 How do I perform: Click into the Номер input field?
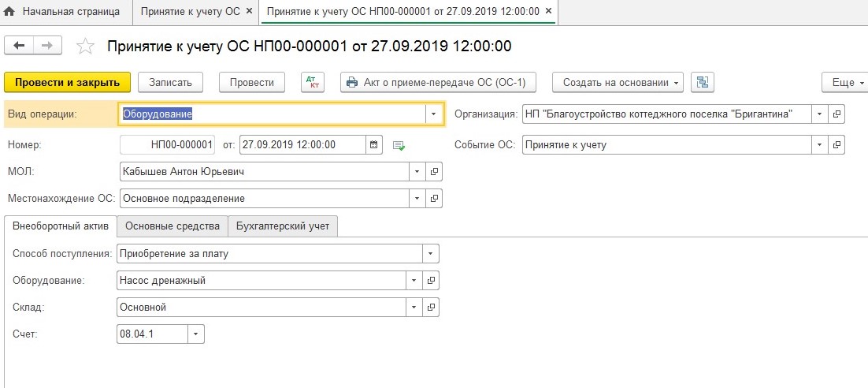[168, 145]
